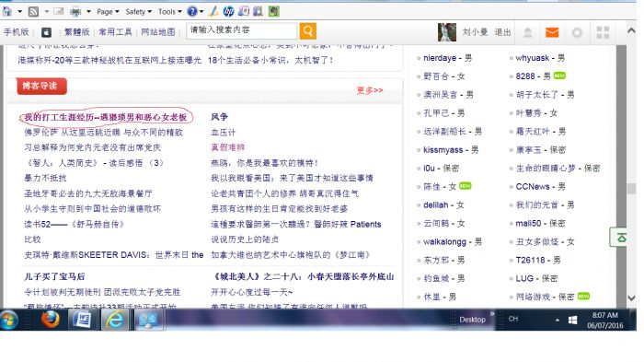Open site settings gear icon

point(577,32)
